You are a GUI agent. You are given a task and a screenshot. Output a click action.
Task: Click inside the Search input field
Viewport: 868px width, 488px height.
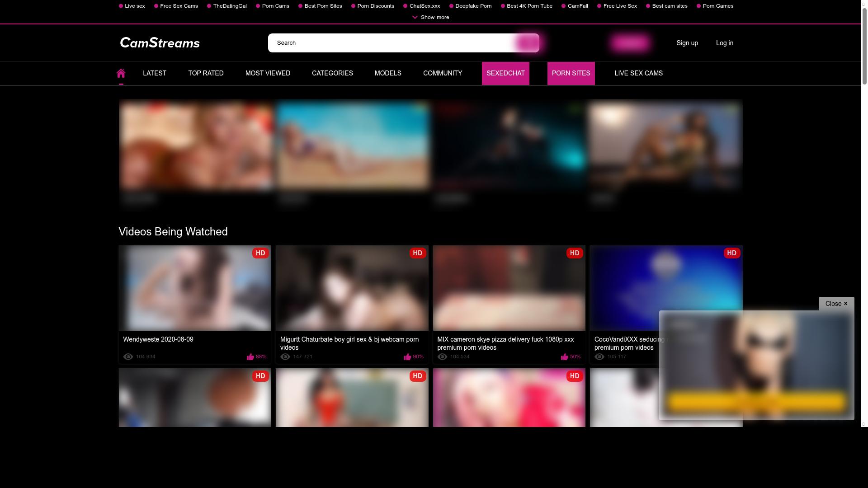[389, 42]
